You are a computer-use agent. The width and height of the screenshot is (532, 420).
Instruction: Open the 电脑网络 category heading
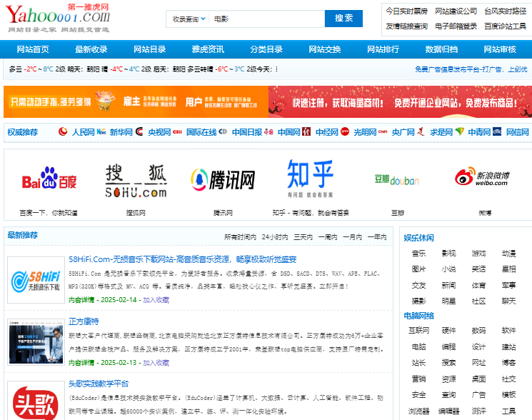tap(418, 316)
